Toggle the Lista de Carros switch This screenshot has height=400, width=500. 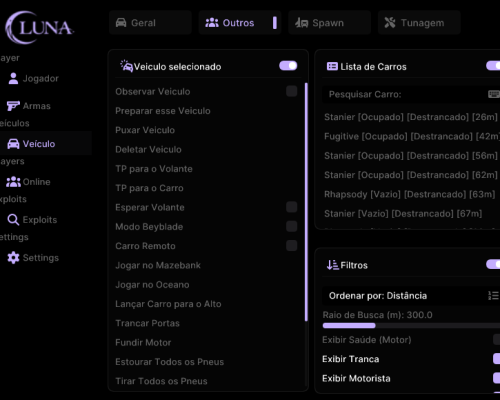[493, 66]
